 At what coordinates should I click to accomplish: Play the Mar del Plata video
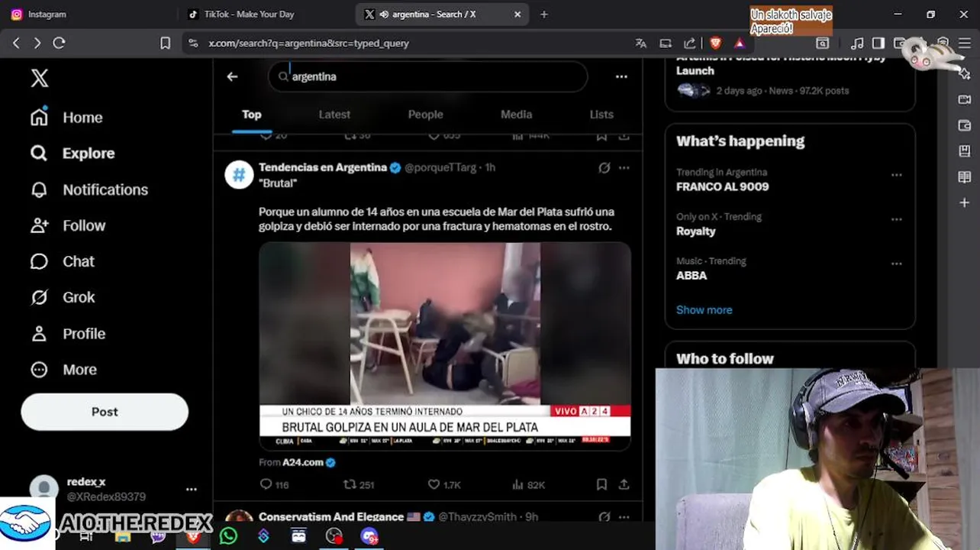tap(445, 345)
